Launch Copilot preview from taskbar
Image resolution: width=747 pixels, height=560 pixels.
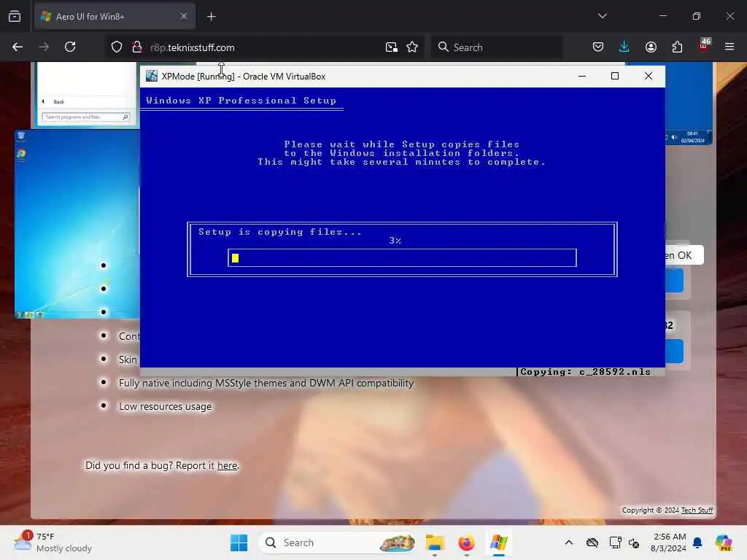pyautogui.click(x=724, y=542)
